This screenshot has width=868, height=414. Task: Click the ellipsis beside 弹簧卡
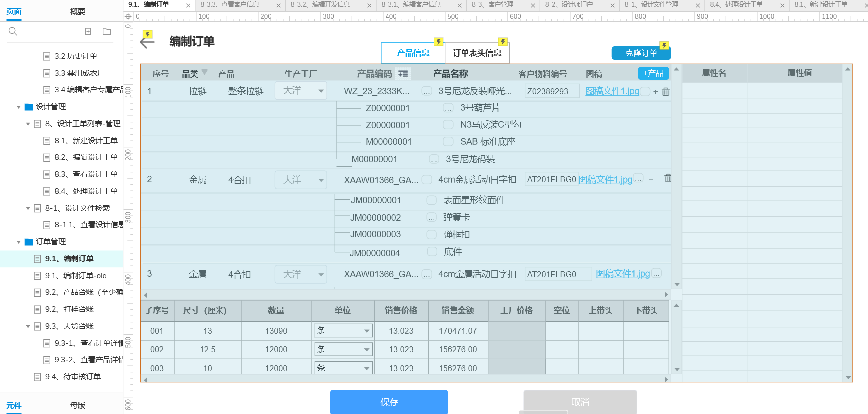pyautogui.click(x=432, y=218)
